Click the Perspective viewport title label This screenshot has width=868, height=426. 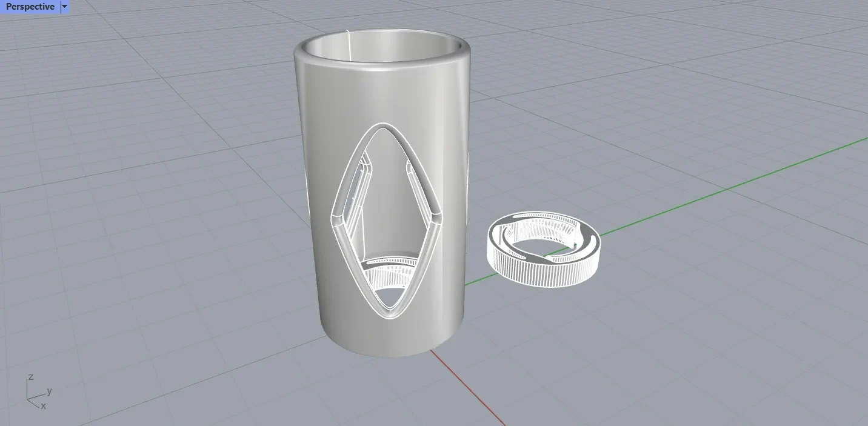click(x=30, y=7)
